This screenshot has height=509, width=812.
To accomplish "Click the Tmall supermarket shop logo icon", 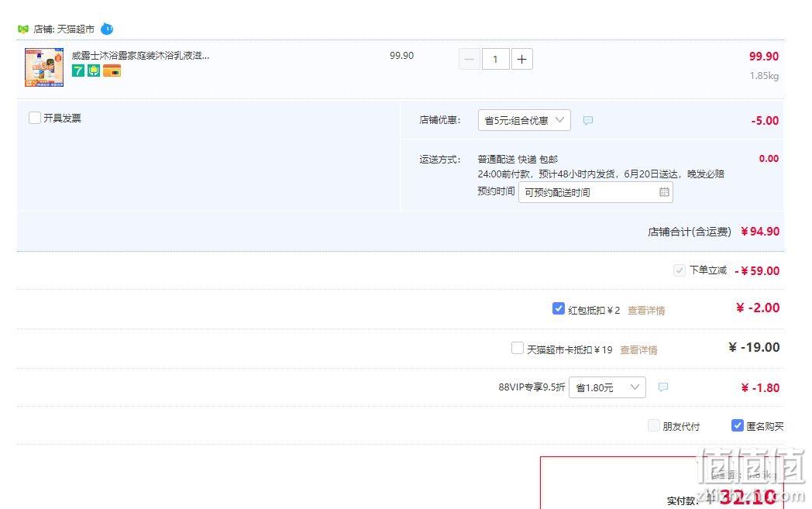I will point(22,29).
